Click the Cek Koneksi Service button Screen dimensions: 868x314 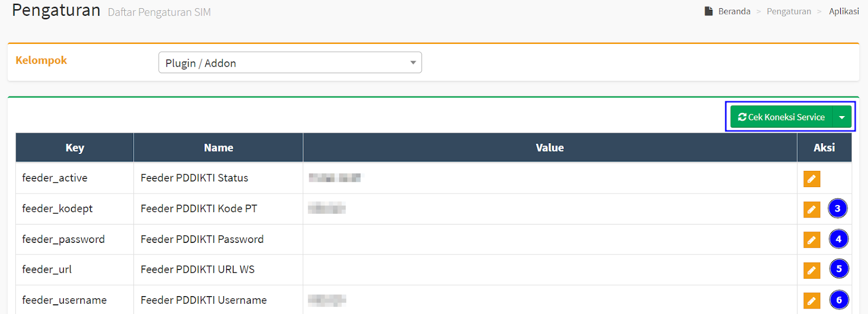(781, 117)
